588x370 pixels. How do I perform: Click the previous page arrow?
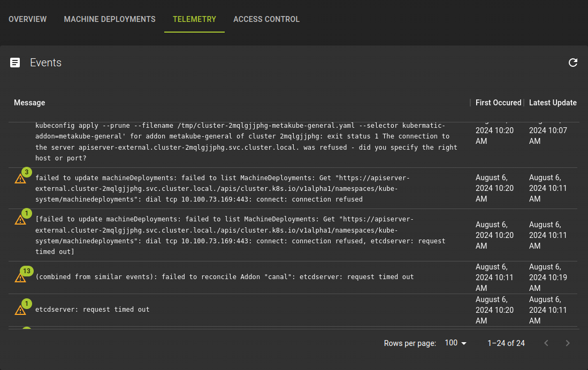[546, 343]
